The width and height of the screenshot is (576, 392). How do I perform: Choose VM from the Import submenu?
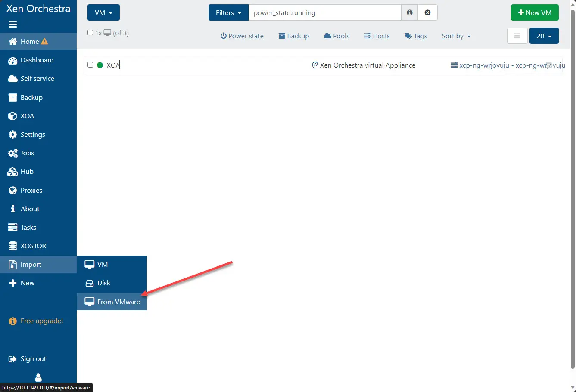point(112,265)
